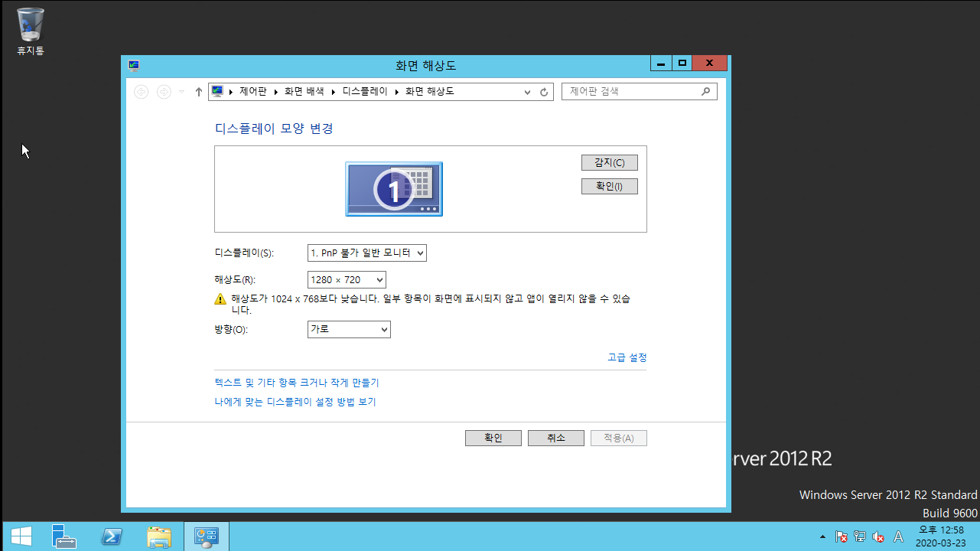Image resolution: width=980 pixels, height=551 pixels.
Task: Click the address bar monitor icon
Action: [x=217, y=92]
